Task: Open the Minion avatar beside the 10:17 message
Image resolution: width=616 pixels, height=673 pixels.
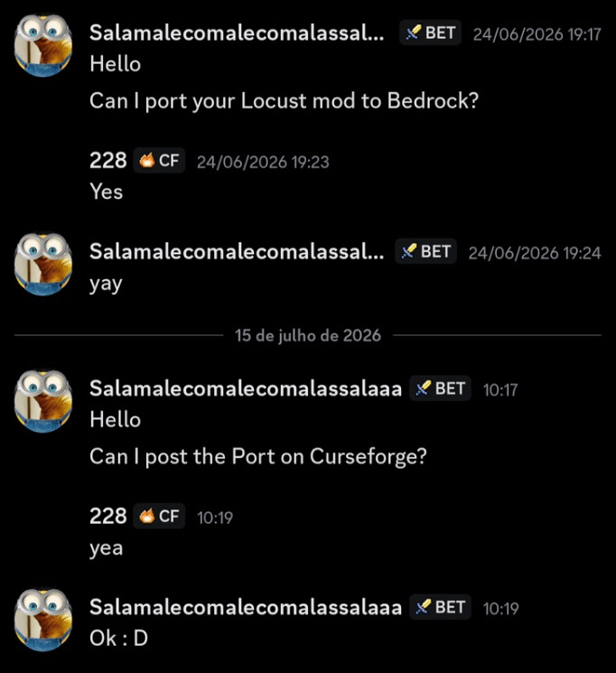Action: 43,401
